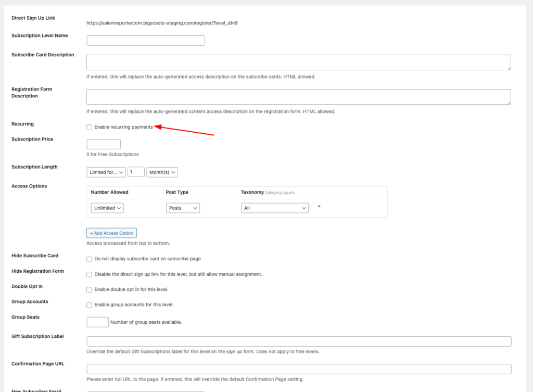Screen dimensions: 533x392
Task: Enable group accounts for this level
Action: tap(90, 305)
